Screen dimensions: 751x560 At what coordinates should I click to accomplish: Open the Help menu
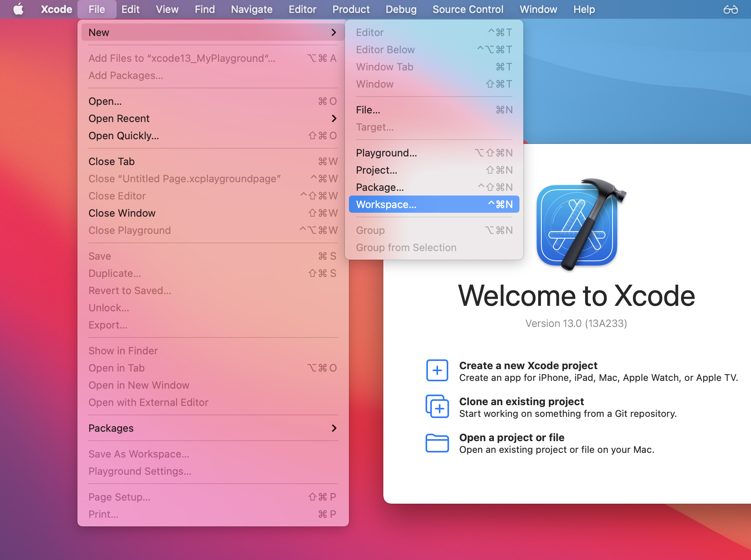[584, 9]
